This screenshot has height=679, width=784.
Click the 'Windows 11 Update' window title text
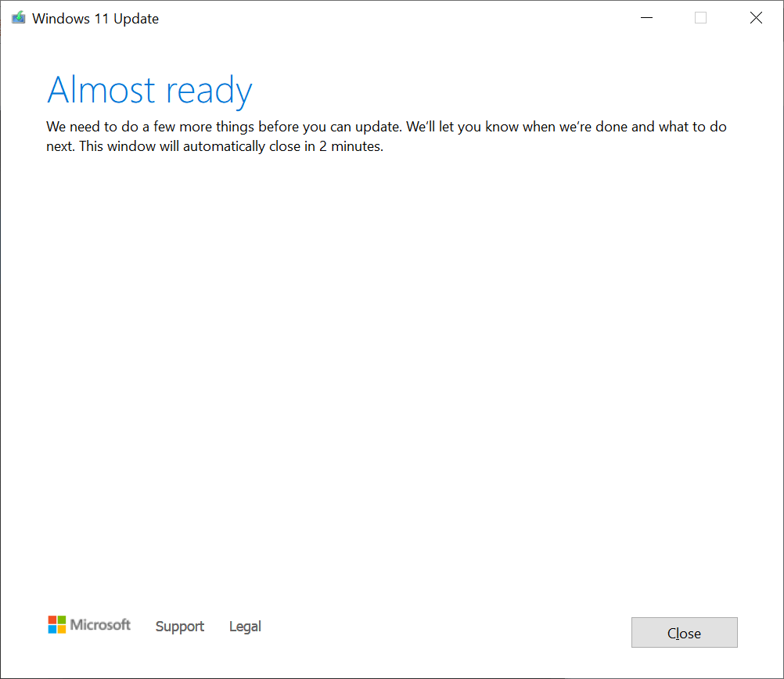tap(95, 19)
